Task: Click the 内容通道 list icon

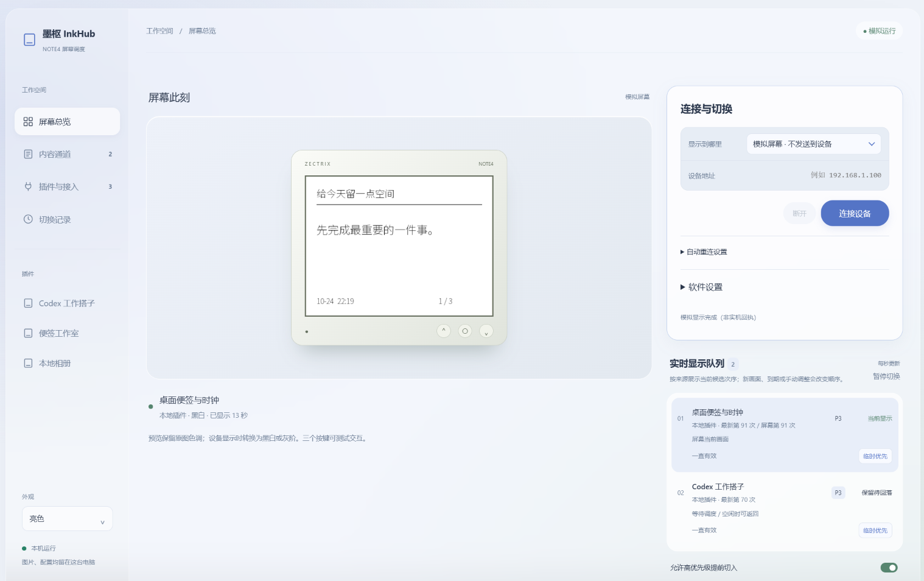Action: pyautogui.click(x=28, y=154)
